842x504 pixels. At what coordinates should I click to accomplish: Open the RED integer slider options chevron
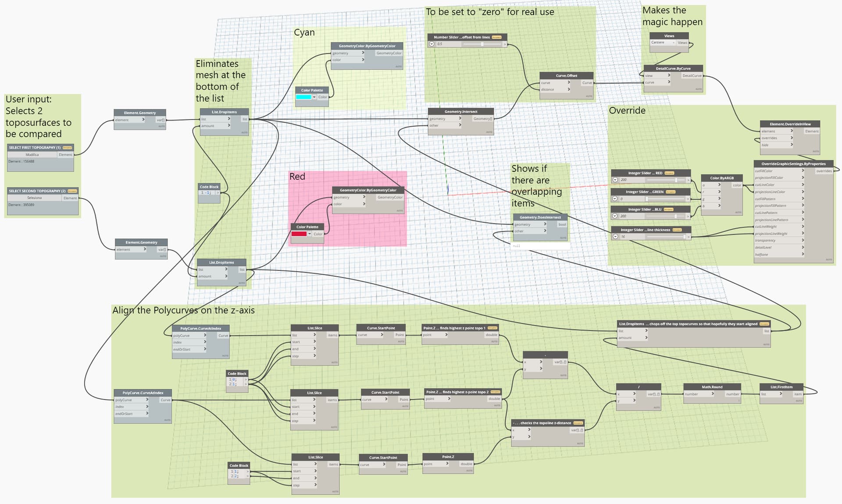pyautogui.click(x=615, y=180)
